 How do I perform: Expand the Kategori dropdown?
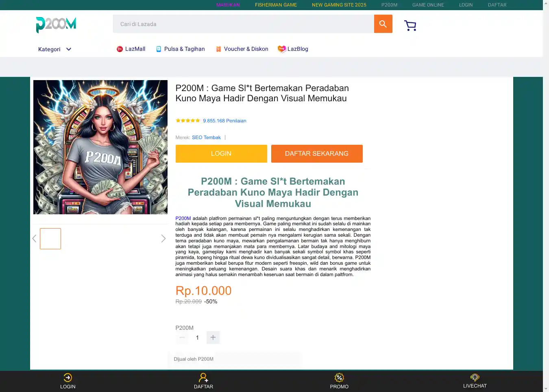pyautogui.click(x=54, y=49)
